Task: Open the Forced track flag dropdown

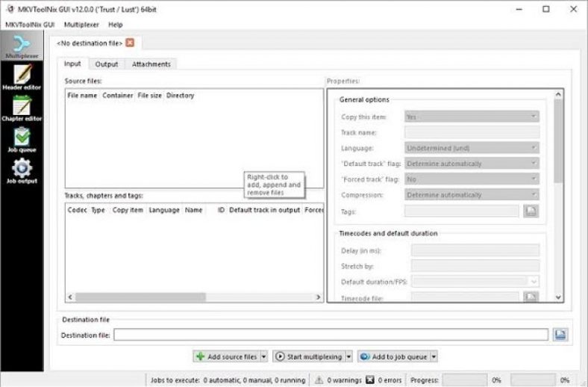Action: tap(472, 179)
